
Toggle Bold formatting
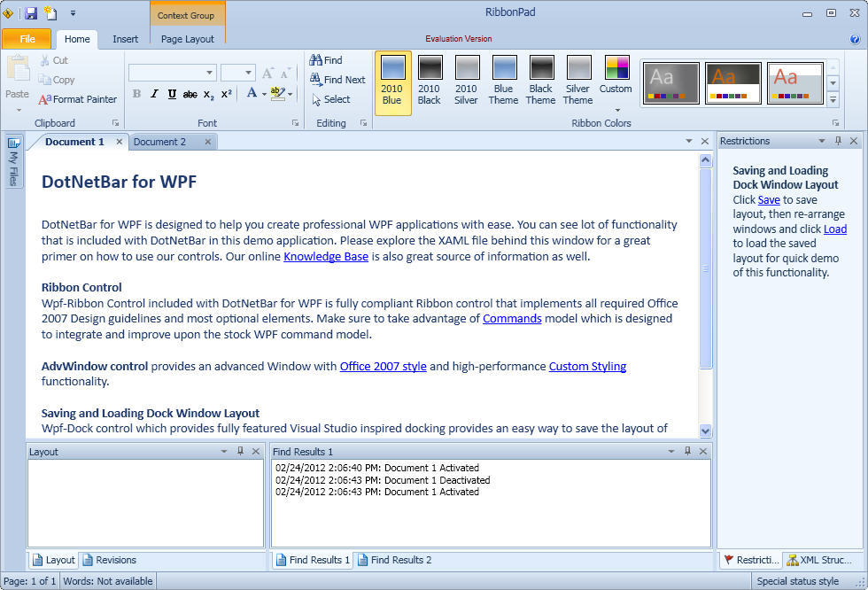point(136,94)
